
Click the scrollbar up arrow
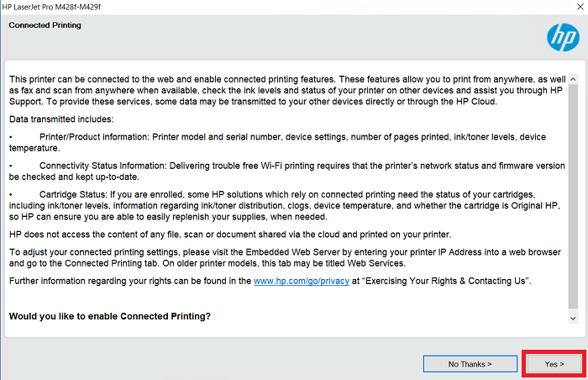click(573, 79)
